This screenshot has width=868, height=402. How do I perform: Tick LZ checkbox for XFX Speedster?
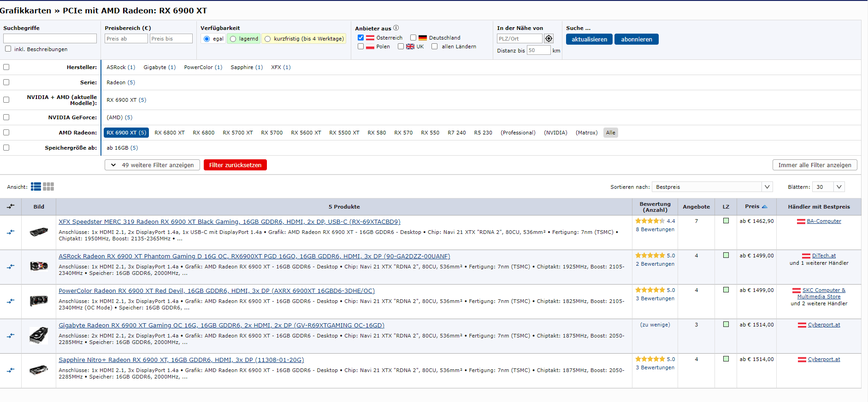726,221
